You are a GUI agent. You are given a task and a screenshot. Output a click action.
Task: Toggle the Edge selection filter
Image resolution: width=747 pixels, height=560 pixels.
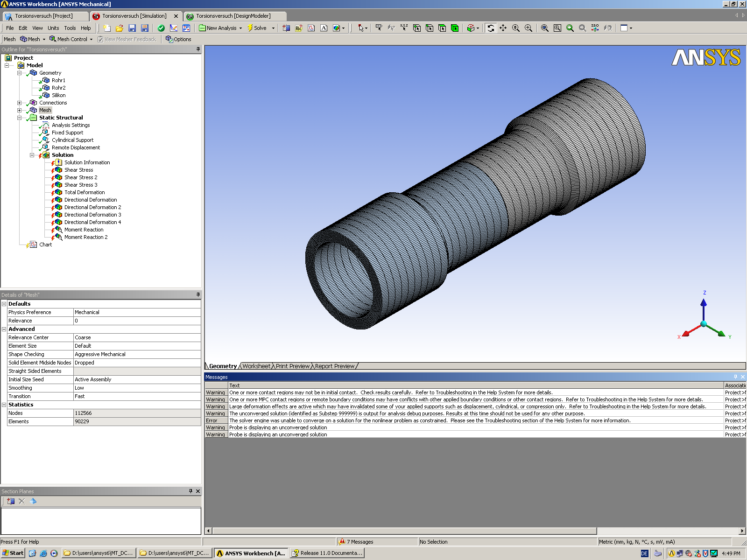coord(430,28)
